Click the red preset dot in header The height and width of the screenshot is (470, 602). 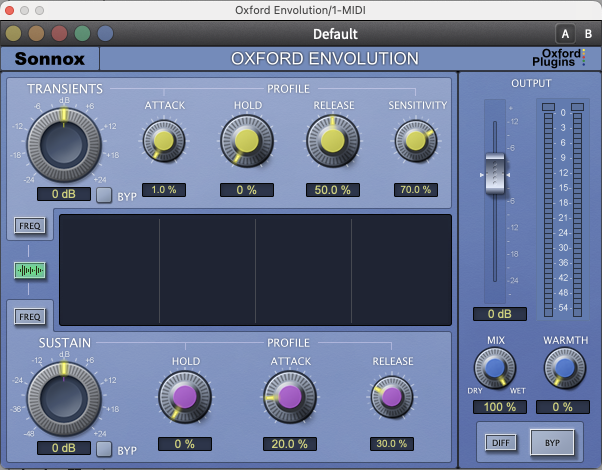coord(60,34)
